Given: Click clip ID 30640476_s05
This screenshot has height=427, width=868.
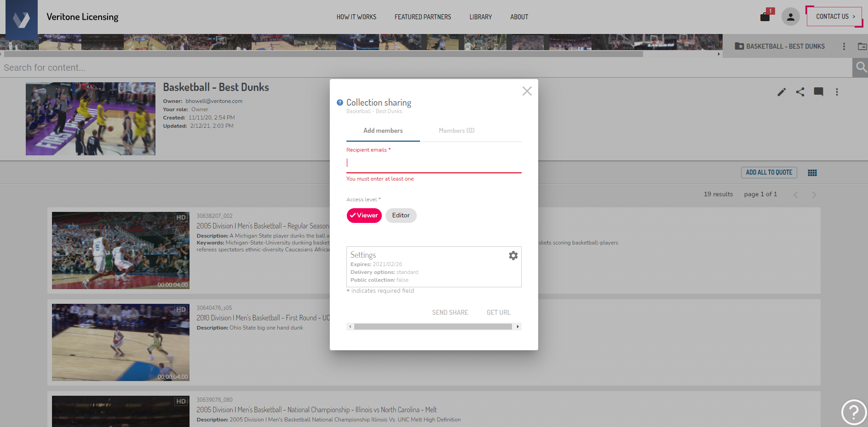Looking at the screenshot, I should pyautogui.click(x=214, y=308).
